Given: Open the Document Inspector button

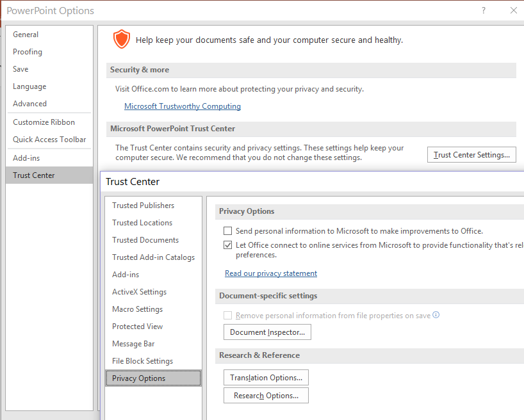Looking at the screenshot, I should click(x=267, y=332).
